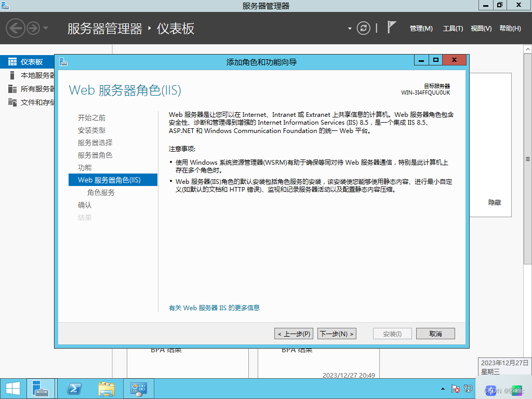Viewport: 532px width, 399px height.
Task: Click the back navigation arrow in Server Manager
Action: point(16,28)
